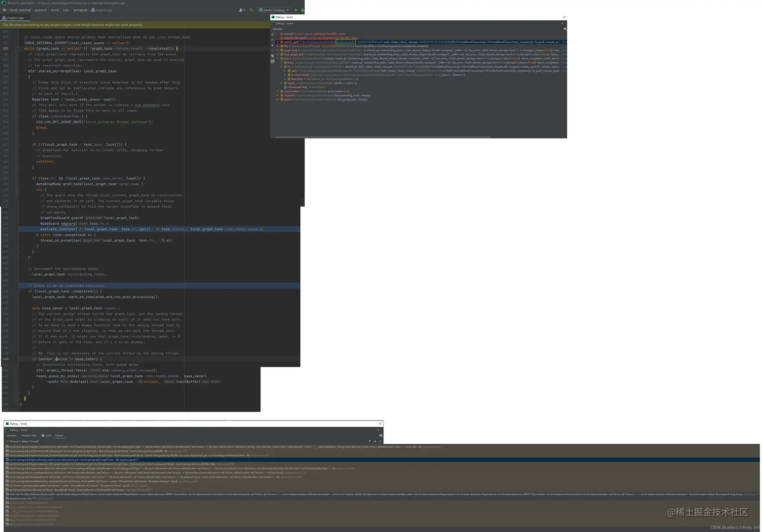The image size is (763, 532).
Task: Expand the graph_task variable
Action: [277, 50]
